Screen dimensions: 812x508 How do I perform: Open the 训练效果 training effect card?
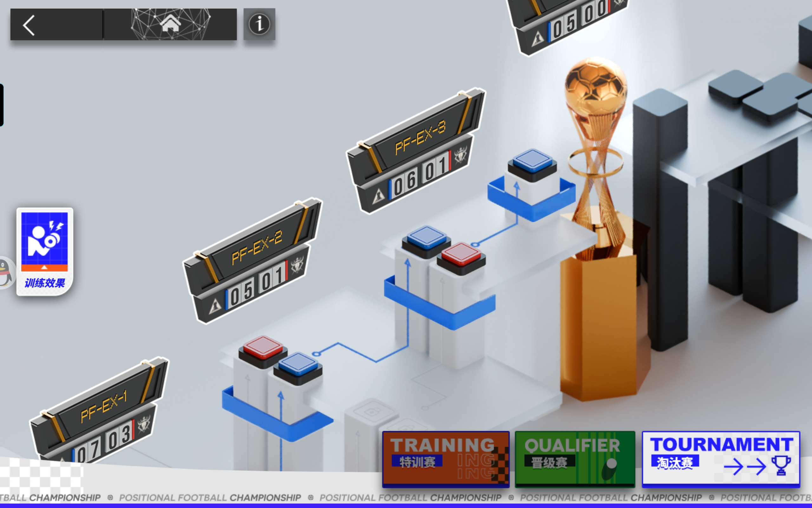pos(45,251)
